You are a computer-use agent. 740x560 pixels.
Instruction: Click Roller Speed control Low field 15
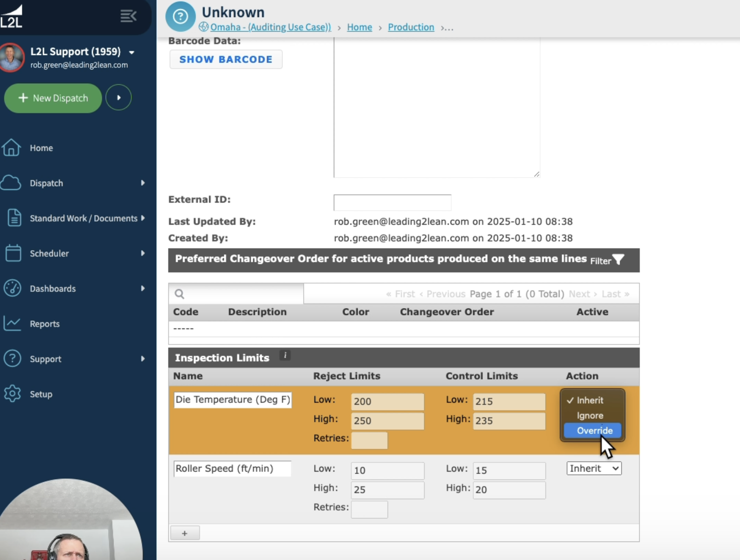pos(509,470)
